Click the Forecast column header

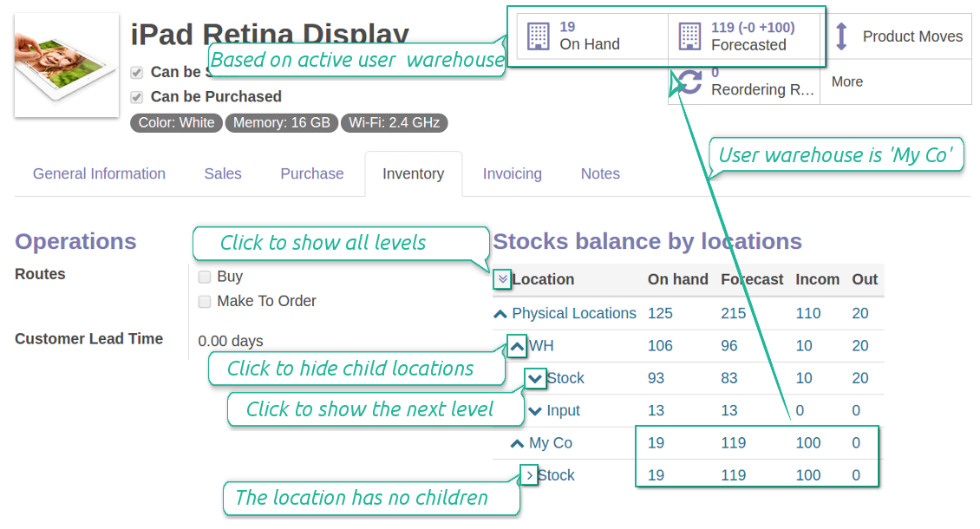[752, 279]
